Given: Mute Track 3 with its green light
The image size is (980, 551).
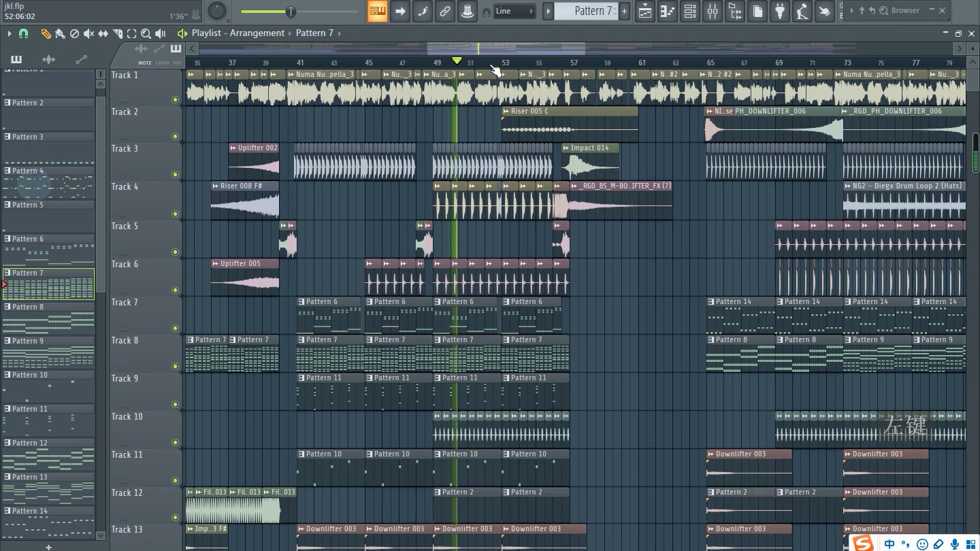Looking at the screenshot, I should coord(175,174).
